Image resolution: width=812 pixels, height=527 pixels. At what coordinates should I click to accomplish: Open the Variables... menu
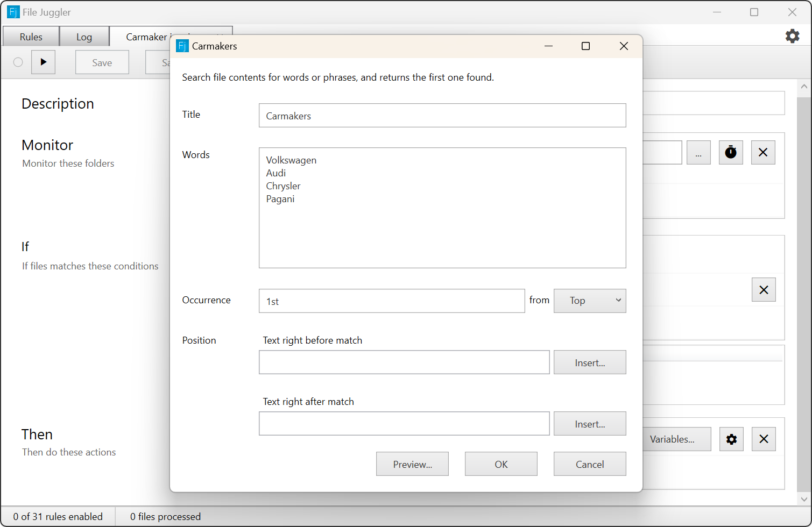click(676, 439)
